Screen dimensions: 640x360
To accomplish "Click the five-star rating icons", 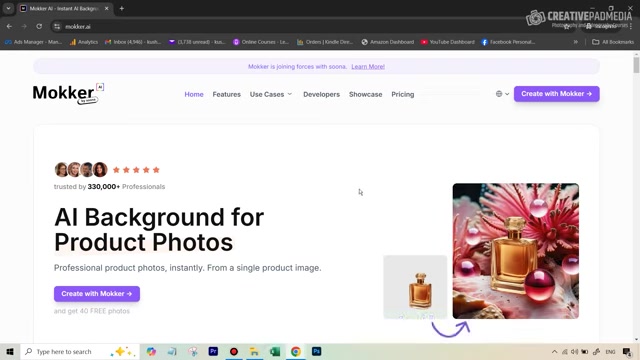I will (x=136, y=170).
